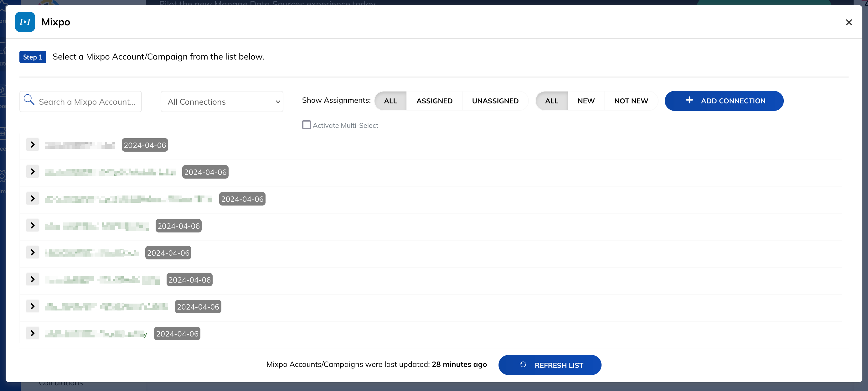Click the plus icon in Add Connection

click(x=690, y=100)
